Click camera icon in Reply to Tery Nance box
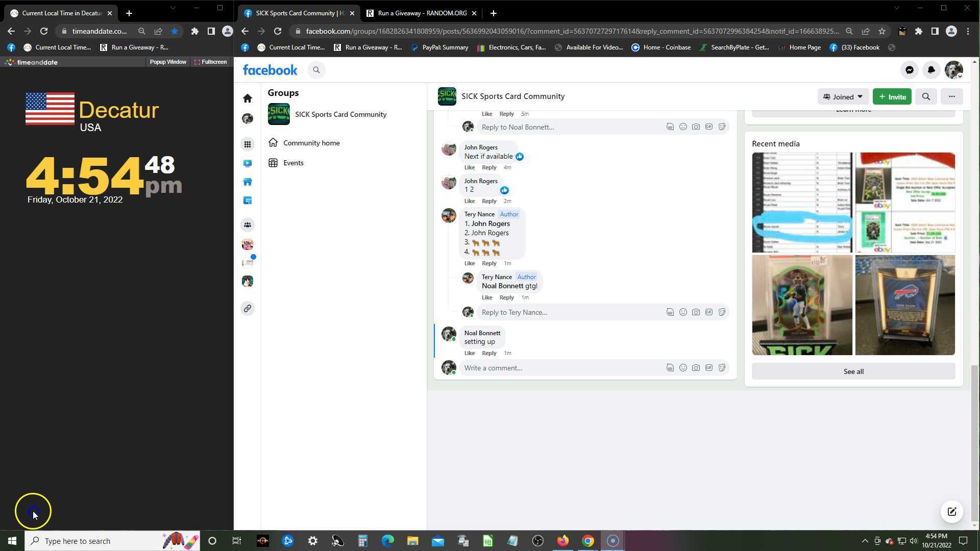 [x=696, y=312]
